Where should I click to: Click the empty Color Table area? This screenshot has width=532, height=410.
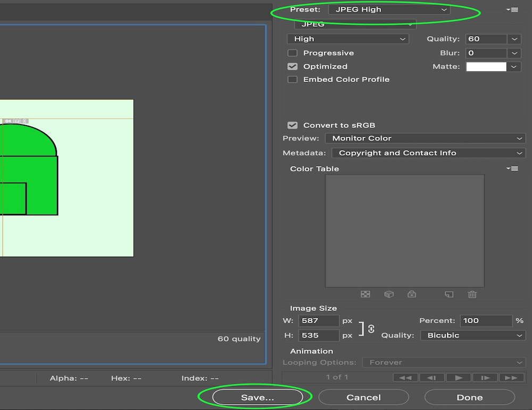405,231
